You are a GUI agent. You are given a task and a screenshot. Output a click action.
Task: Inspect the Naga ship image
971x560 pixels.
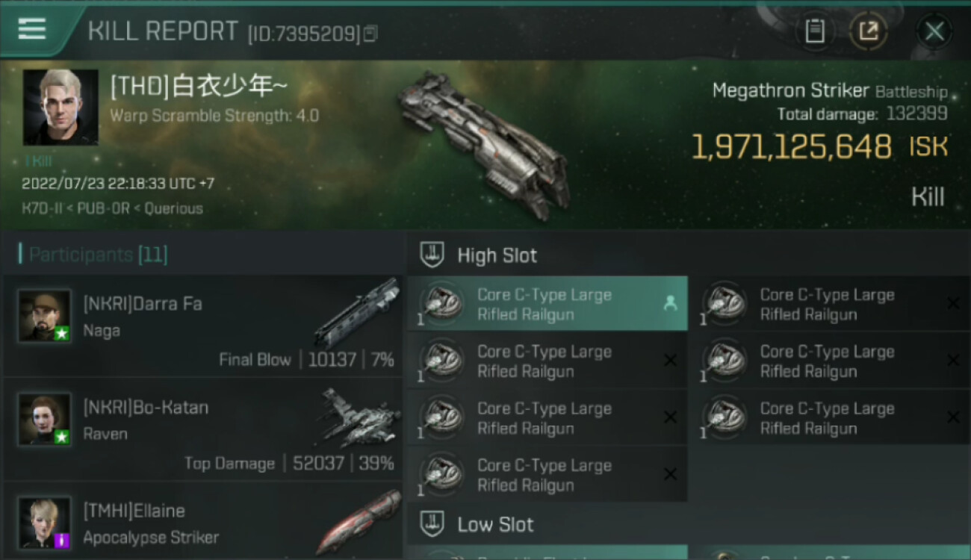point(357,312)
